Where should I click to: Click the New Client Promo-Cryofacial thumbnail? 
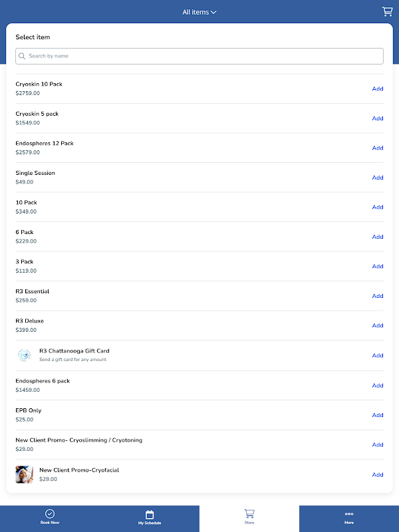(x=24, y=474)
